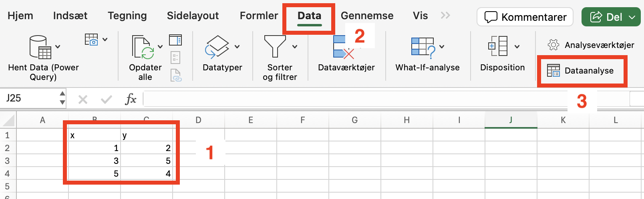Switch to the Indsæt tab
The height and width of the screenshot is (199, 644).
click(70, 16)
